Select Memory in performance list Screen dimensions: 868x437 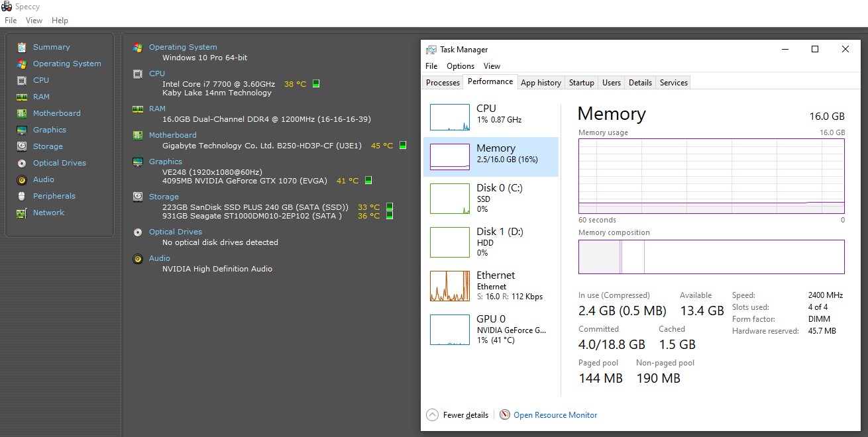[491, 157]
